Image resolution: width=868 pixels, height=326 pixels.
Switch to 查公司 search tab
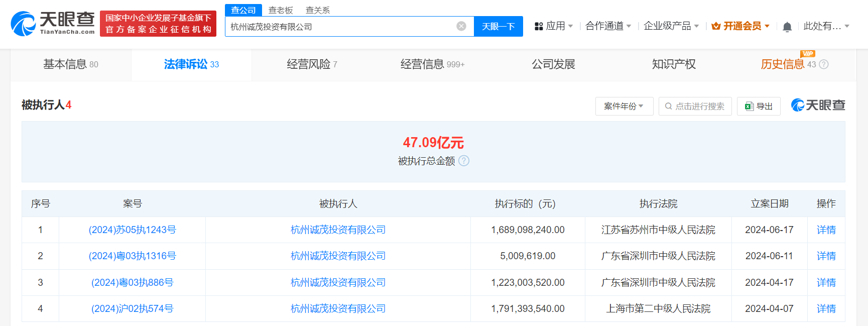click(x=243, y=10)
